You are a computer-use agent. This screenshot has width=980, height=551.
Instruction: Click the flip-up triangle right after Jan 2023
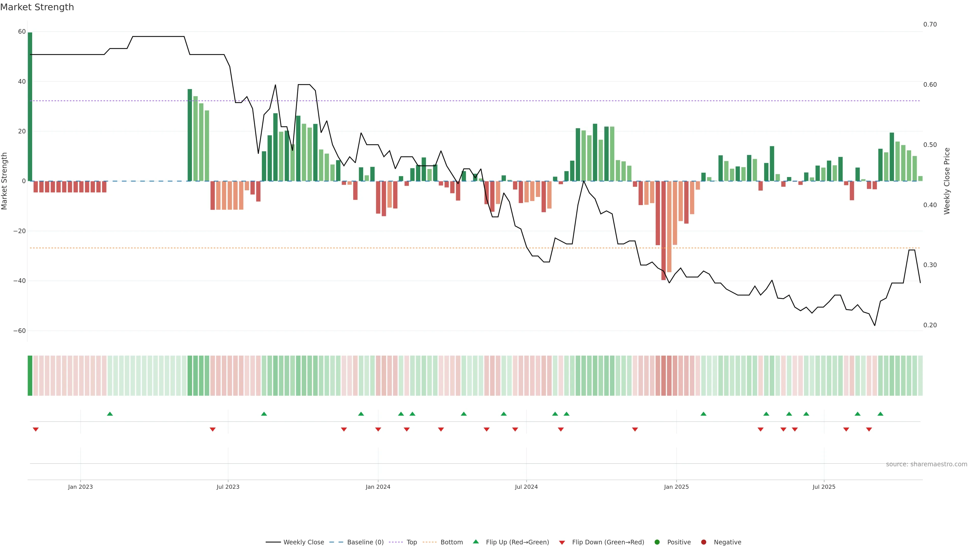click(x=110, y=414)
